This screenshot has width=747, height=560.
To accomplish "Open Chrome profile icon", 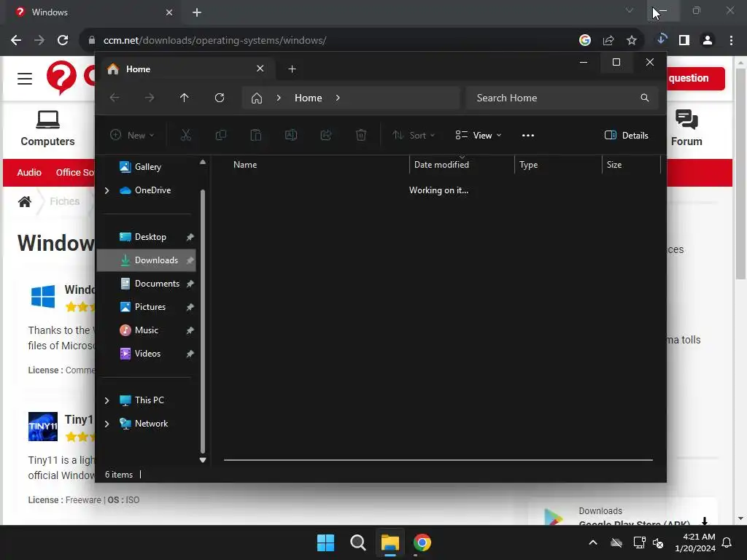I will click(x=708, y=41).
